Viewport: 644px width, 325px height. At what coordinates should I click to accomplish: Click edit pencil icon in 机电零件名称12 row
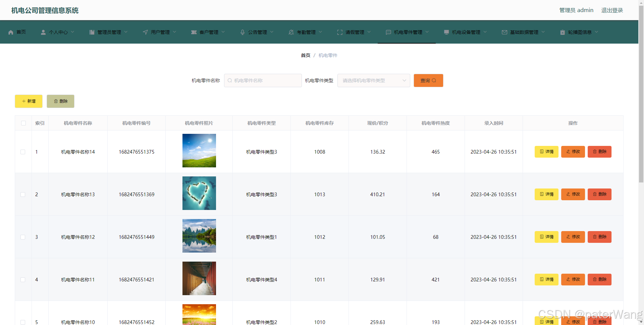[568, 237]
